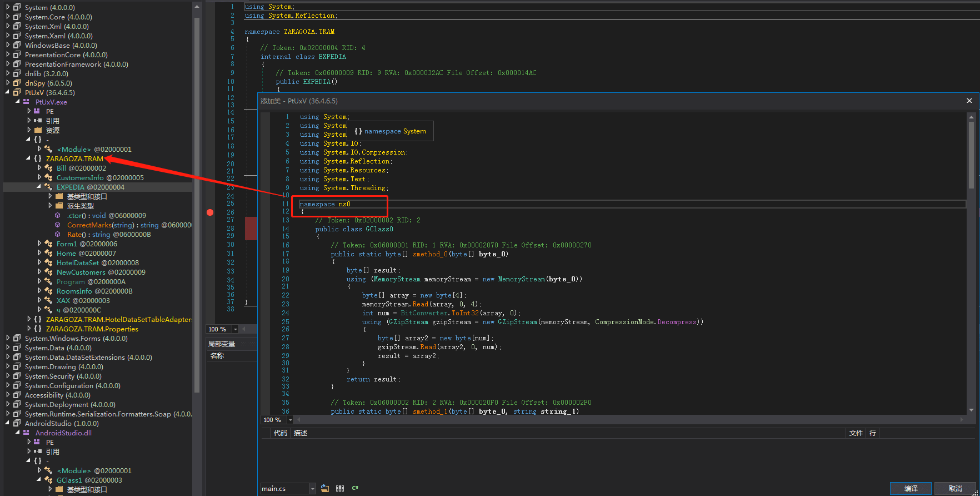Collapse the EXPEDIA class node
The image size is (980, 496).
coord(39,187)
